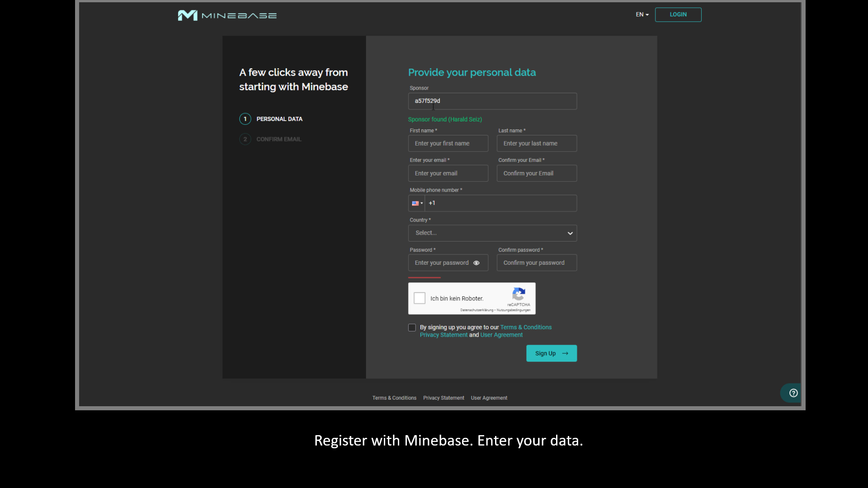
Task: Click step 2 Confirm Email circle
Action: 245,139
